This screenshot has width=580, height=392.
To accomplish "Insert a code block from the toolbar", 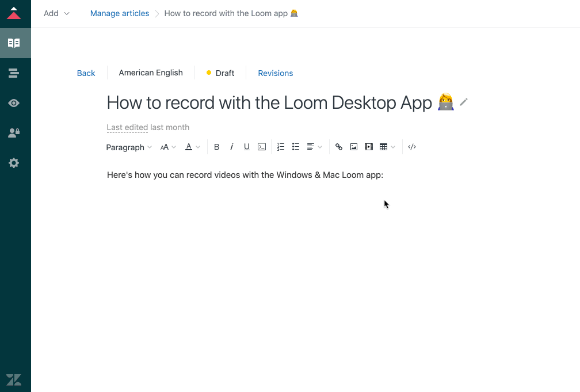I will 262,147.
